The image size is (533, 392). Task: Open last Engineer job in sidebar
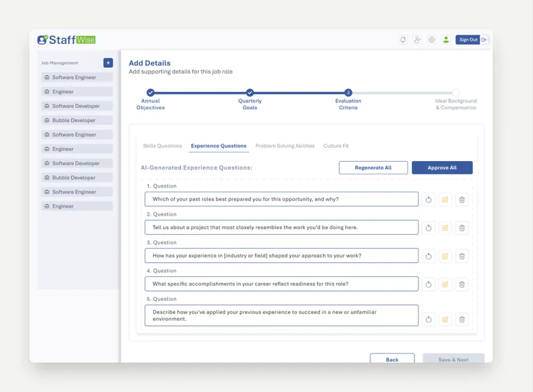pyautogui.click(x=77, y=206)
